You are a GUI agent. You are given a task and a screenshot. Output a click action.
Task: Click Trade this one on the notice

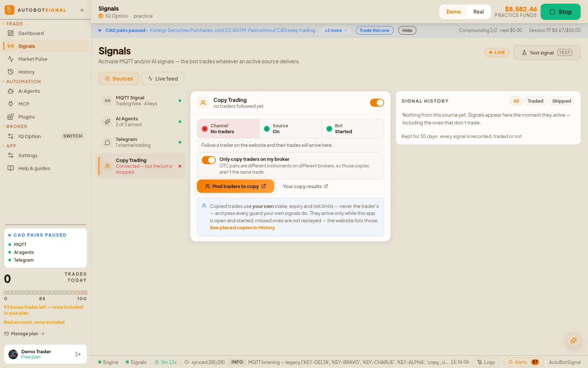coord(374,31)
